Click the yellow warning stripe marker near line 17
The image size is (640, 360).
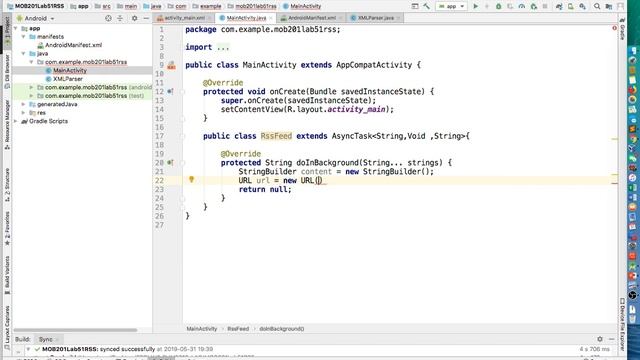(614, 139)
